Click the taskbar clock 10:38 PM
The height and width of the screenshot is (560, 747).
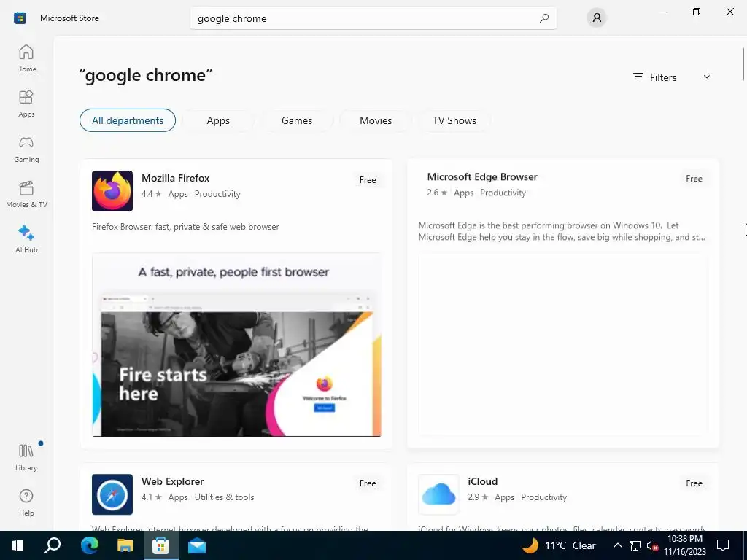coord(684,545)
